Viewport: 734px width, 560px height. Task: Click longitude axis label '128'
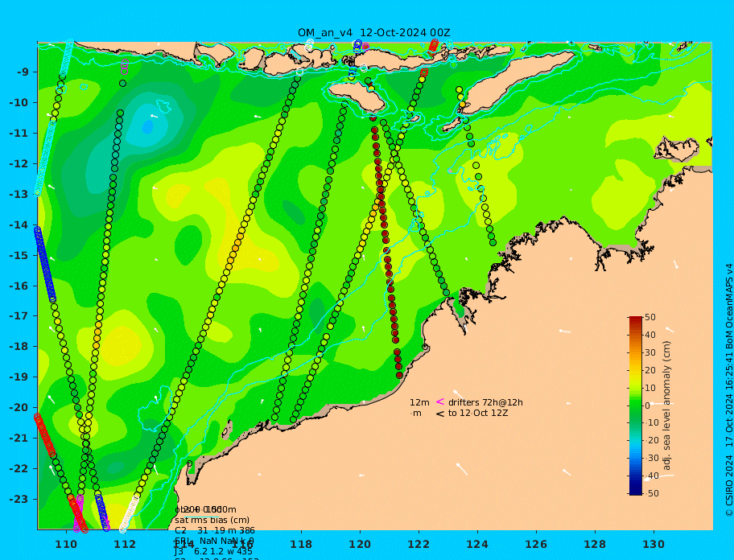point(595,545)
